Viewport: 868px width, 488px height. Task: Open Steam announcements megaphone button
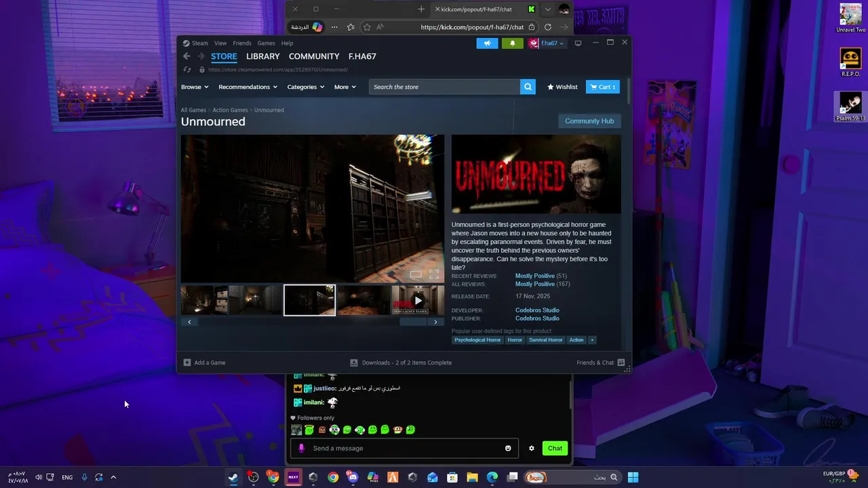coord(487,43)
